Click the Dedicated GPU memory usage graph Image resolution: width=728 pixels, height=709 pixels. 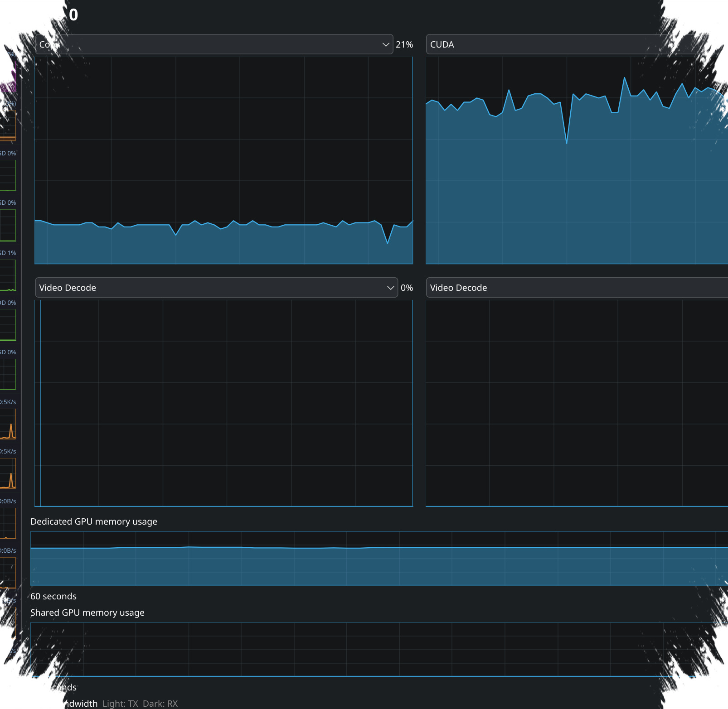[x=379, y=559]
